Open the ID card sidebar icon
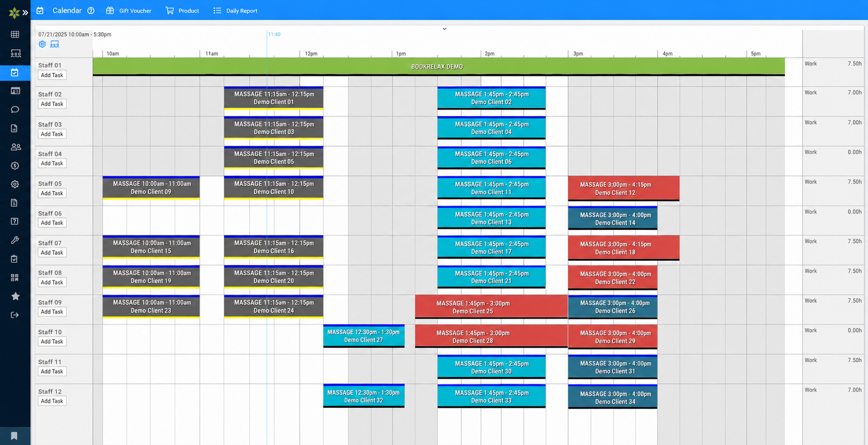The image size is (868, 445). coord(15,91)
